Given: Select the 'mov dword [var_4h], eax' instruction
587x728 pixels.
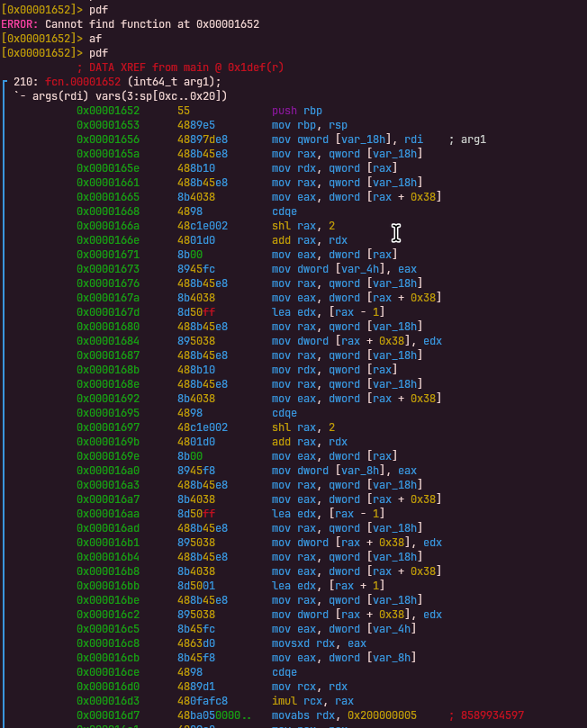Looking at the screenshot, I should [x=344, y=269].
